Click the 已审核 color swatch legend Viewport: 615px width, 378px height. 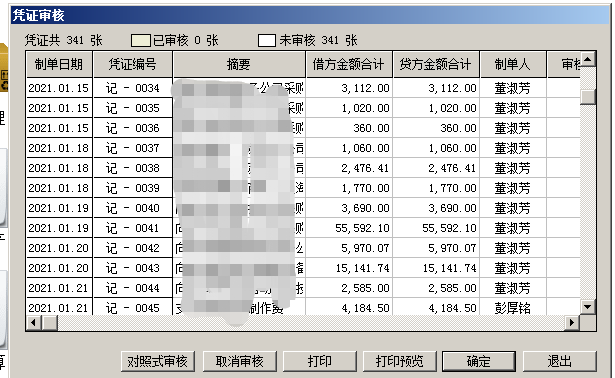click(140, 40)
